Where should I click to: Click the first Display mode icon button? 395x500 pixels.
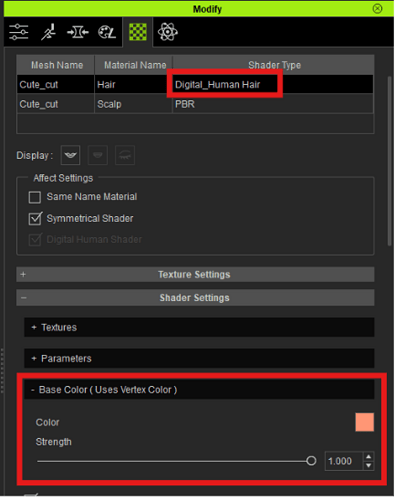70,155
